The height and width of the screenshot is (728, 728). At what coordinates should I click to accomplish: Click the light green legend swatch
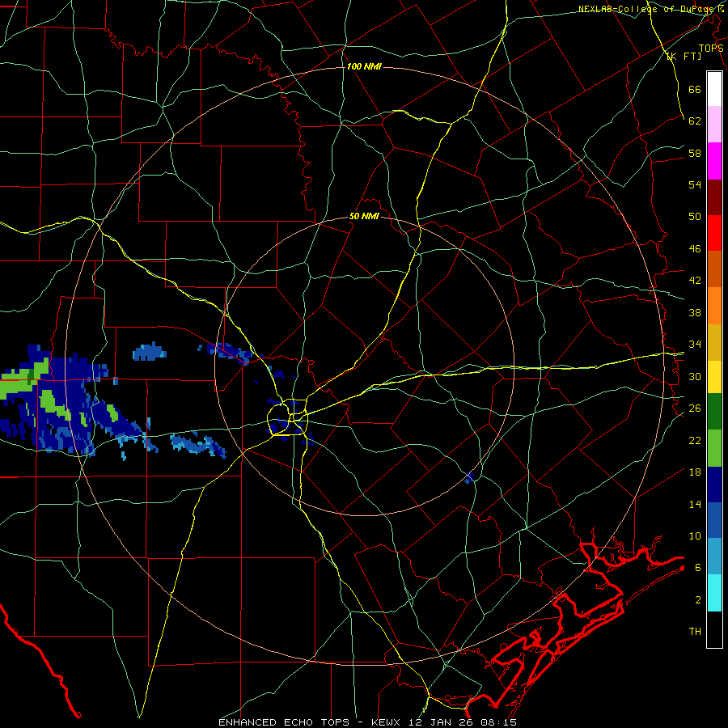(x=714, y=448)
